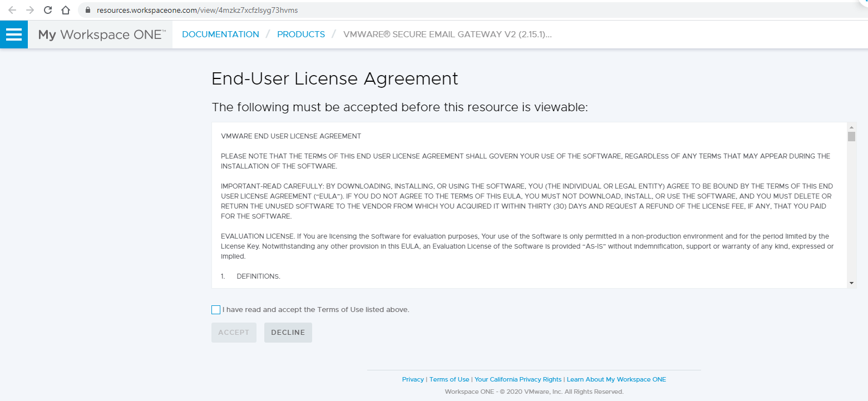Click the browser back arrow

12,10
